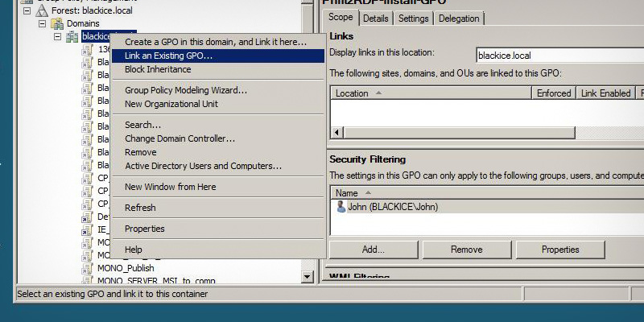Viewport: 644px width, 322px height.
Task: Open Group Policy Modeling Wizard
Action: point(185,90)
